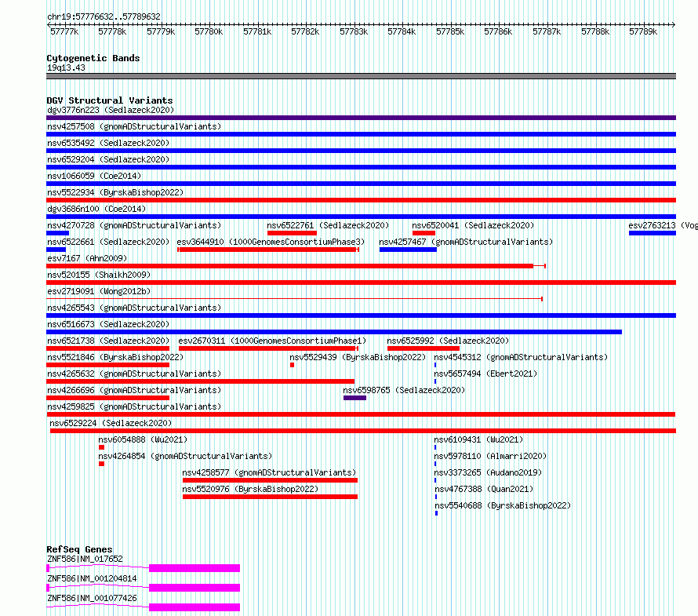Select nsv4257467 gnomAD label
The width and height of the screenshot is (698, 616).
466,242
